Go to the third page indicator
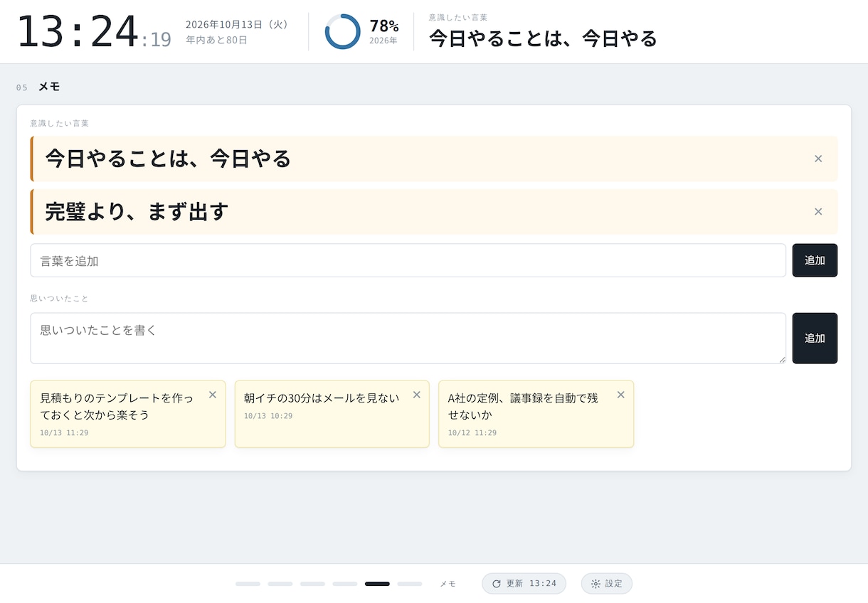 click(x=312, y=584)
